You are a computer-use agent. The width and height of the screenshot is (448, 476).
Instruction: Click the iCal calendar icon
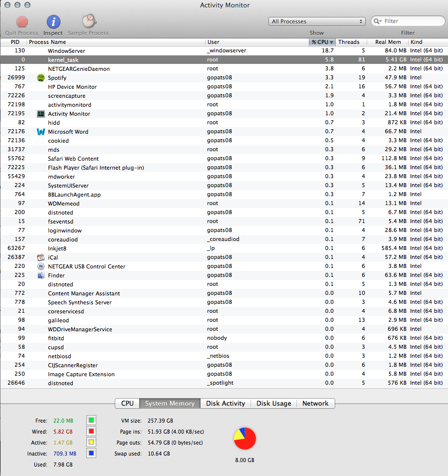41,257
